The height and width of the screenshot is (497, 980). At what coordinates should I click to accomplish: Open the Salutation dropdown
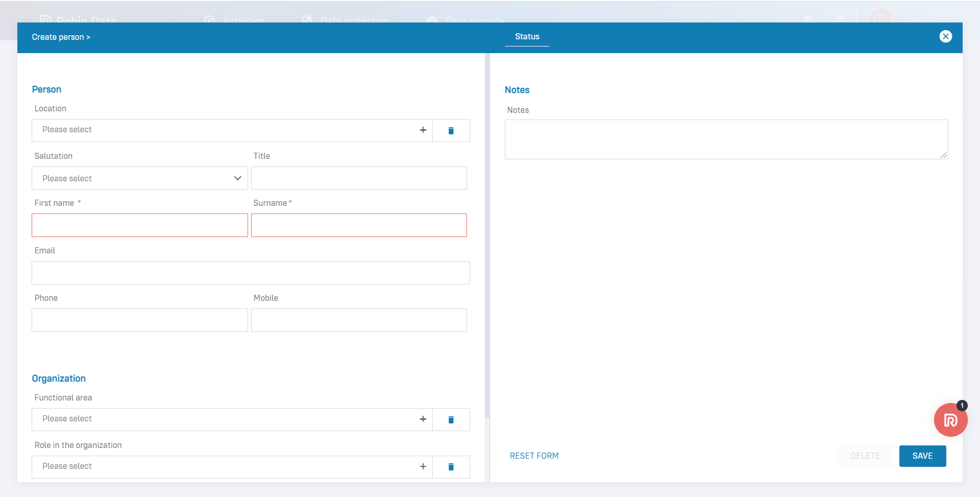pos(139,178)
